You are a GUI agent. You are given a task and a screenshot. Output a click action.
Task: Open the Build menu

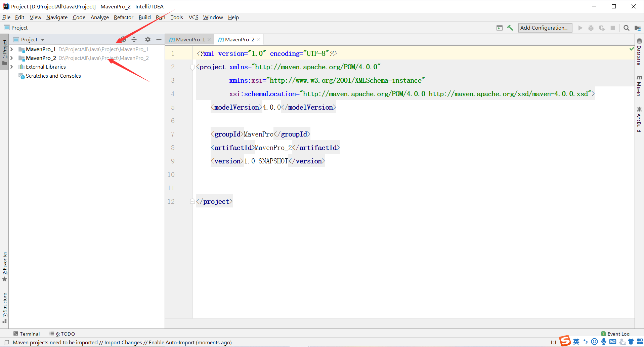[144, 17]
